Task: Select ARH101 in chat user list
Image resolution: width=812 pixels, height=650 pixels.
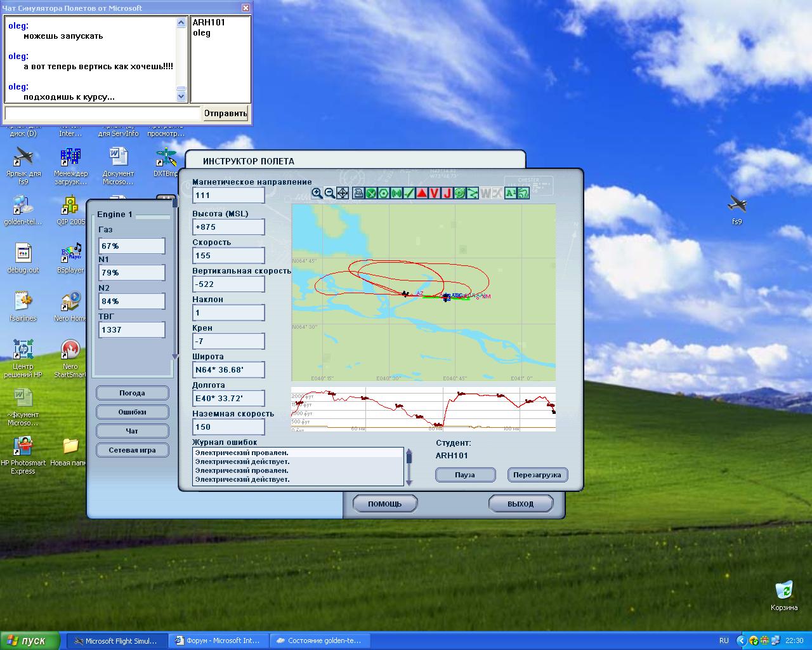Action: click(x=209, y=22)
